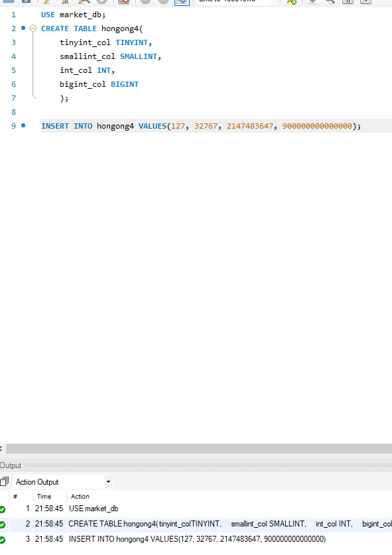Click the INSERT keyword on line 9
Screen dimensions: 392x555
55,126
